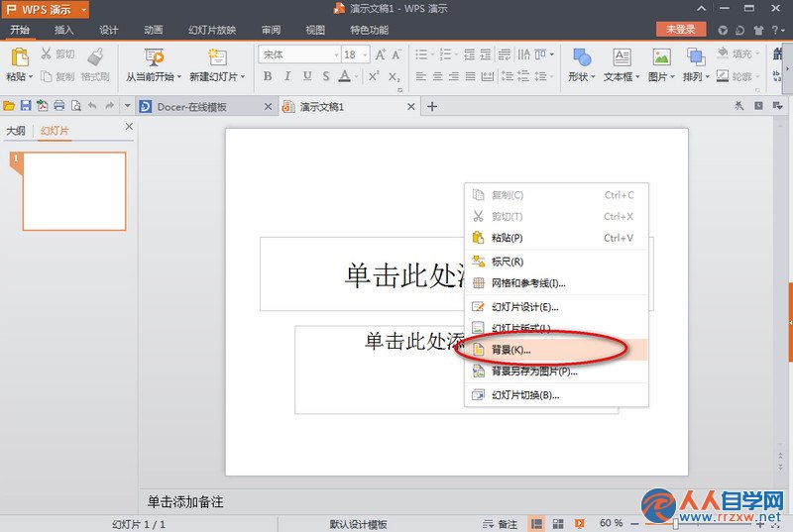Click the 未登录 login button
Screen dimensions: 793x532
coord(680,30)
